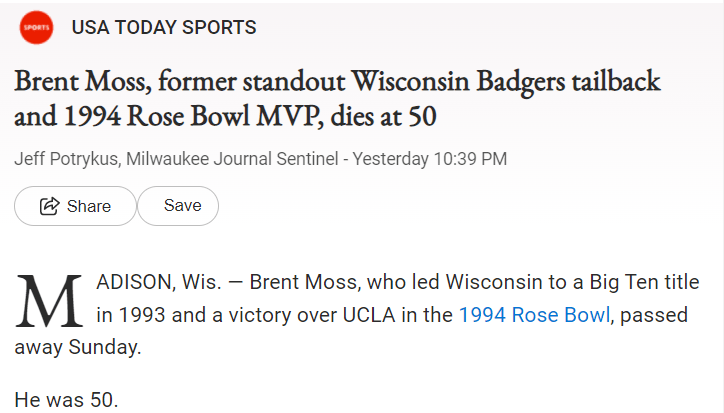Save the article with the Save button
The width and height of the screenshot is (724, 413).
[x=182, y=205]
